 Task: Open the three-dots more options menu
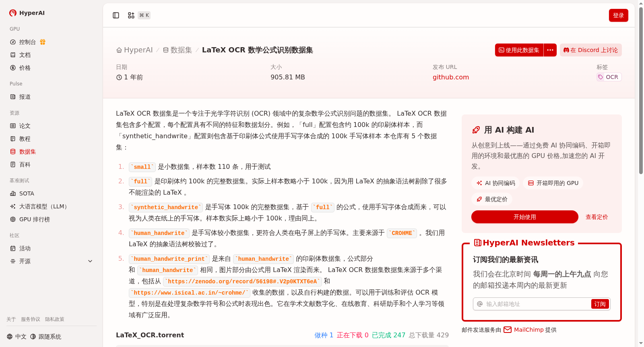[x=550, y=50]
